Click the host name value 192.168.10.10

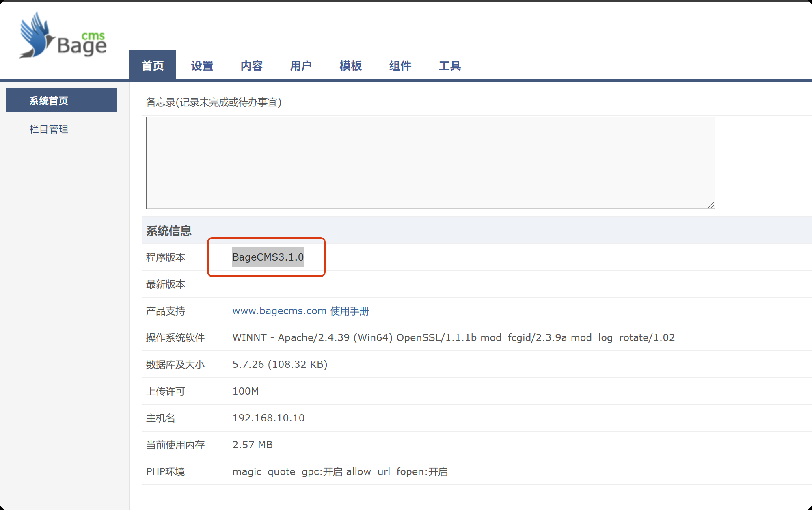[268, 418]
